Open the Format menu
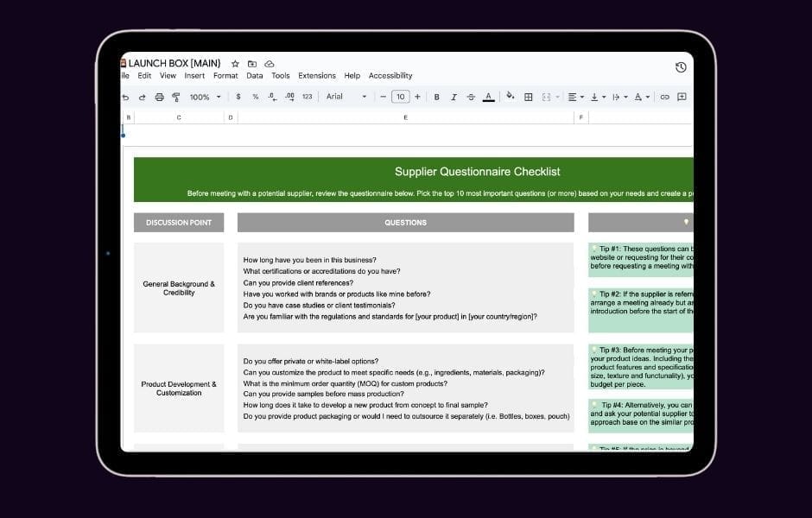The image size is (812, 518). pyautogui.click(x=225, y=76)
